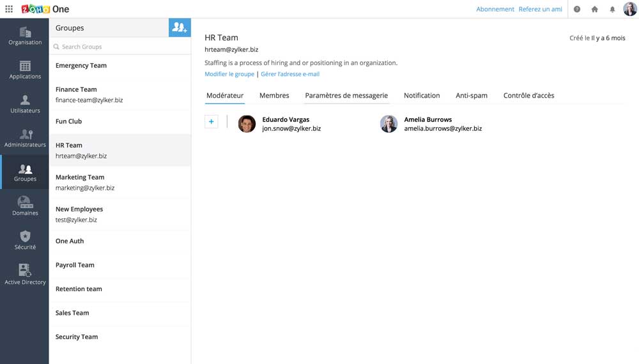
Task: Select the Anti-spam tab
Action: coord(472,95)
